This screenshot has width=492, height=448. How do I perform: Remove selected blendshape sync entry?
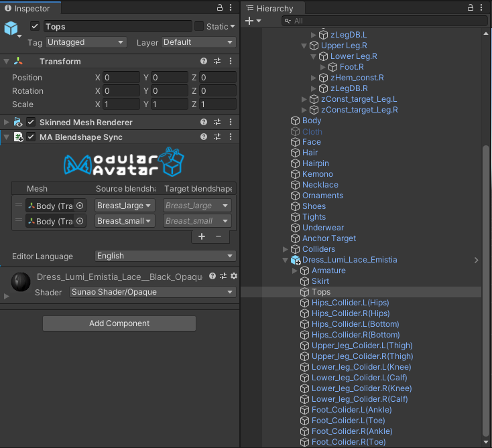click(x=219, y=236)
